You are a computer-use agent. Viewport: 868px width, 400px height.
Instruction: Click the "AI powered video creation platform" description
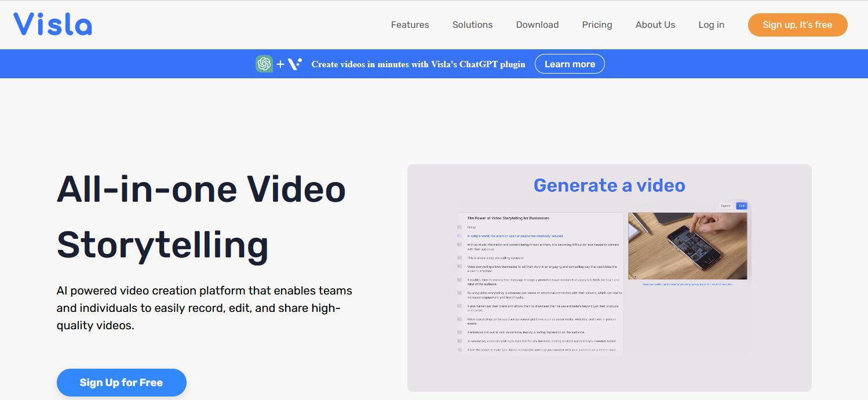(x=205, y=308)
